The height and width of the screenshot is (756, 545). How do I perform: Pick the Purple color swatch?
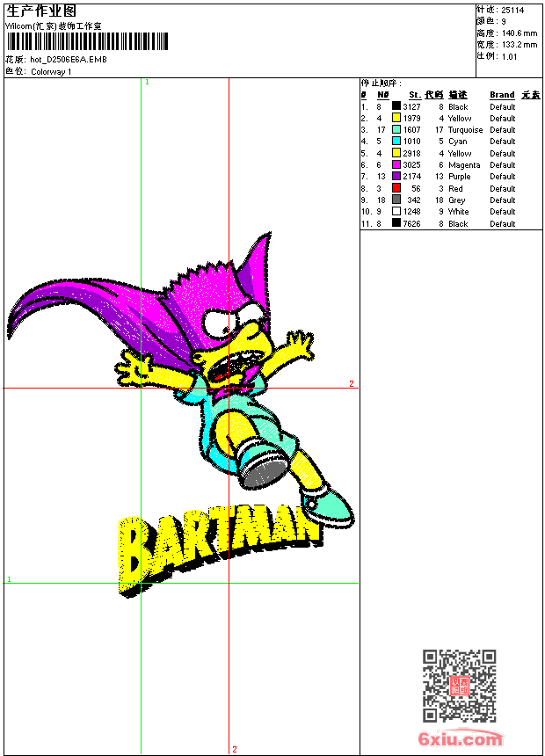click(x=396, y=176)
